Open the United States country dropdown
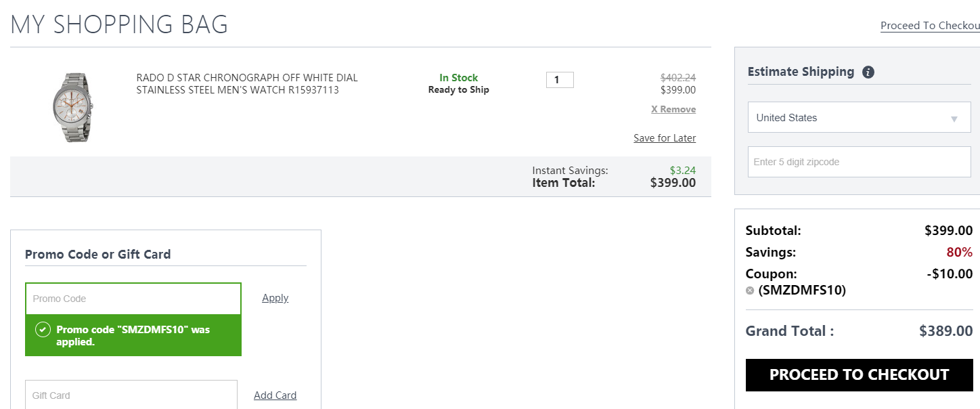The width and height of the screenshot is (980, 409). [859, 117]
